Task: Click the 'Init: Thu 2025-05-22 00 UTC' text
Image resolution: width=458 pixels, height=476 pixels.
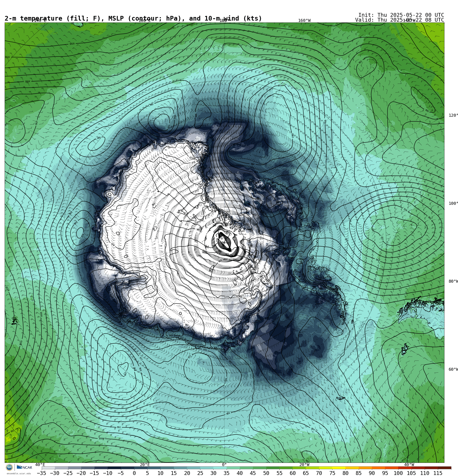Action: pos(401,15)
